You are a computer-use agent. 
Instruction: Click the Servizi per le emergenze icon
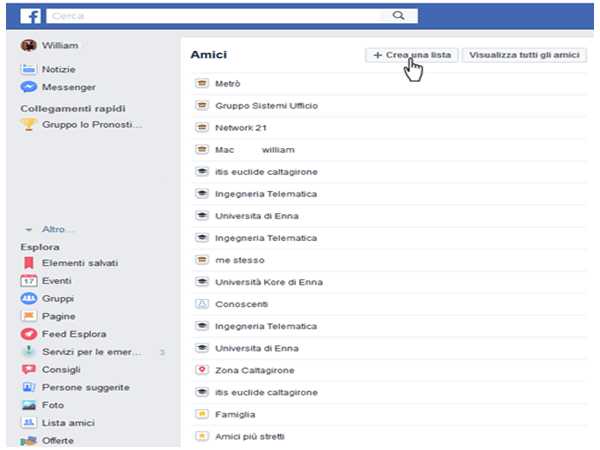(28, 351)
